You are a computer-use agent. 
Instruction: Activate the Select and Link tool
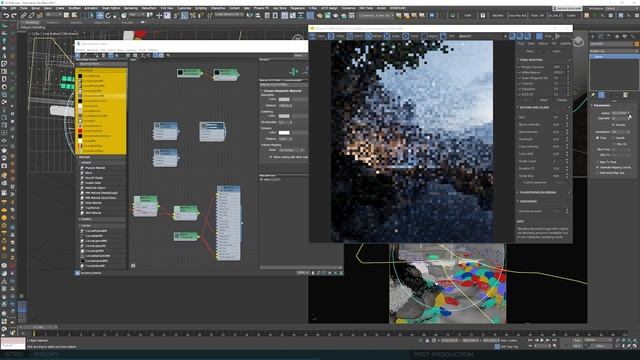click(24, 16)
